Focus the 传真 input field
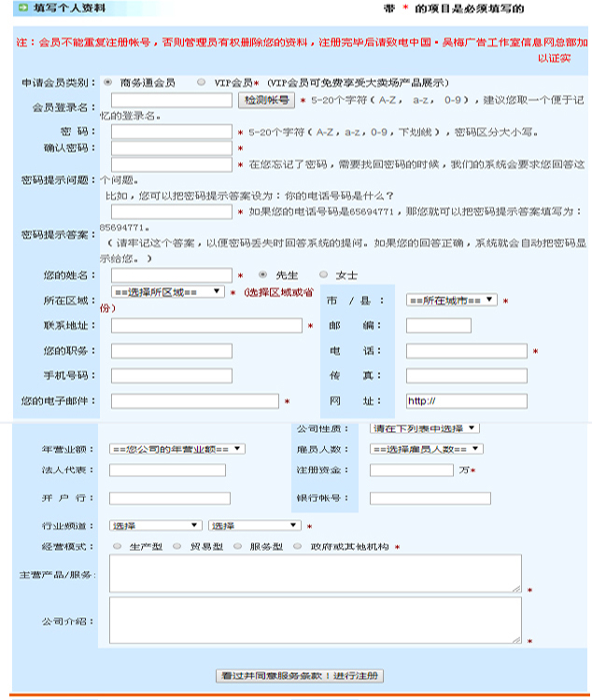Screen dimensions: 592x700 467,375
